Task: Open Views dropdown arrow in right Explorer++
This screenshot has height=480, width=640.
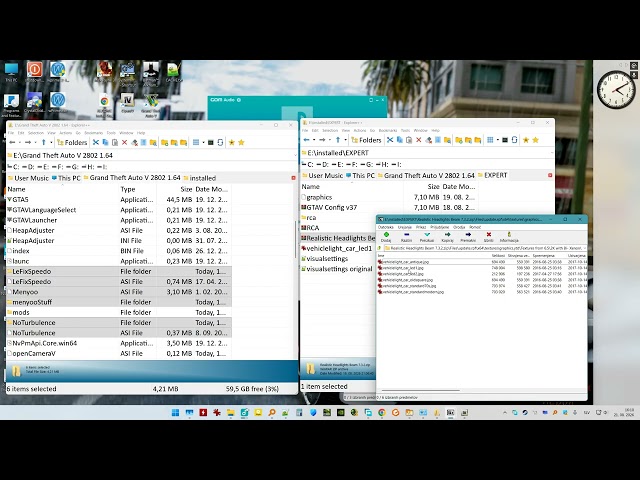Action: pos(498,140)
